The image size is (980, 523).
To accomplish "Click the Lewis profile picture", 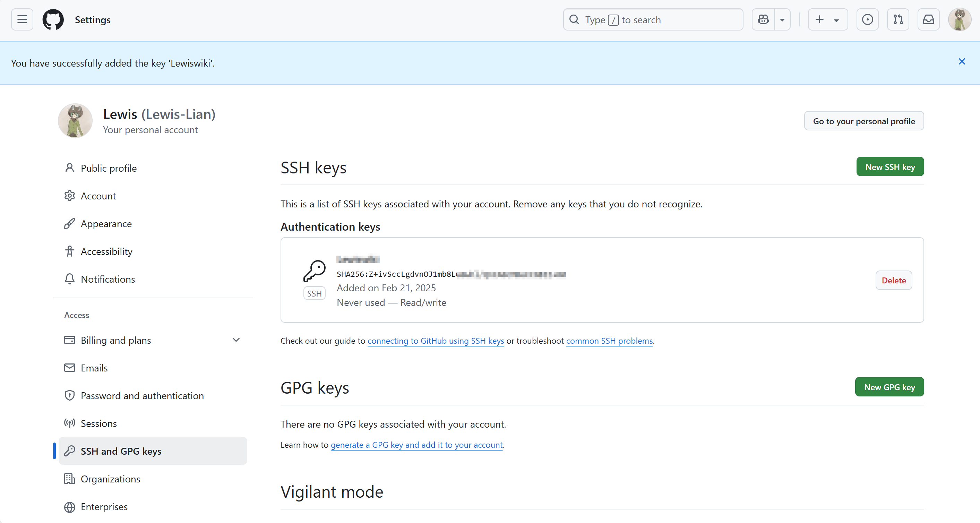I will click(75, 121).
